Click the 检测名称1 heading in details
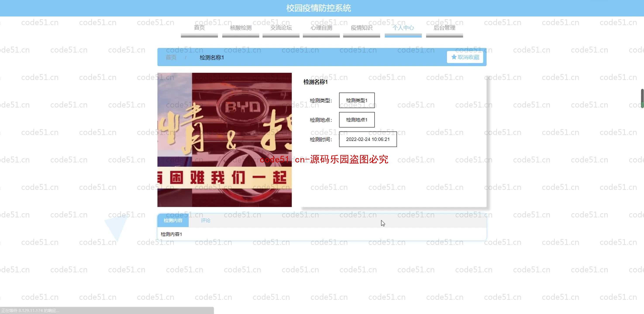Viewport: 644px width, 314px height. tap(315, 82)
